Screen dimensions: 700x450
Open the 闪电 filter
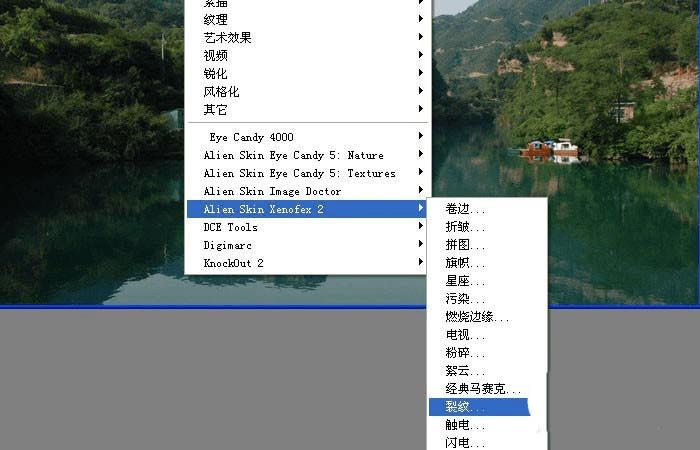click(487, 442)
